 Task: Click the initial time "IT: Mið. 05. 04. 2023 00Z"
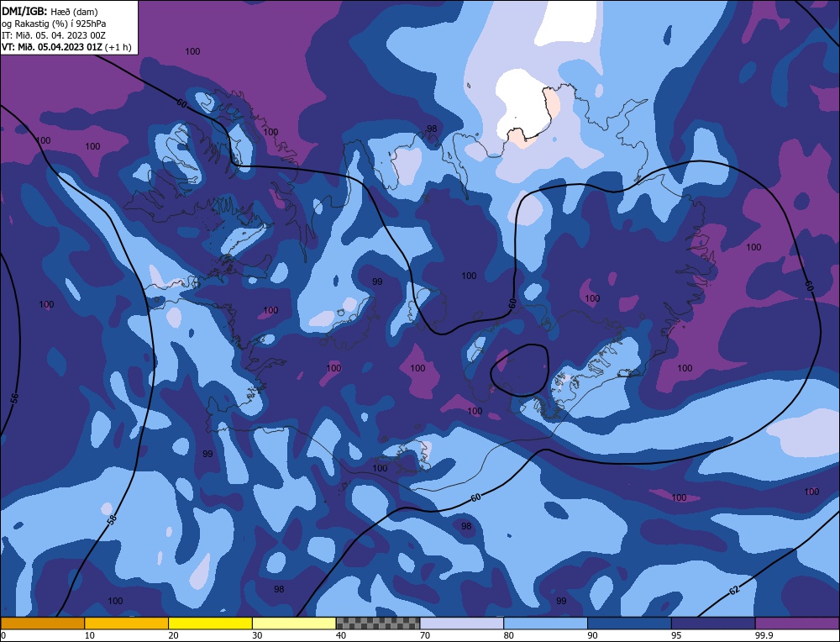point(54,35)
